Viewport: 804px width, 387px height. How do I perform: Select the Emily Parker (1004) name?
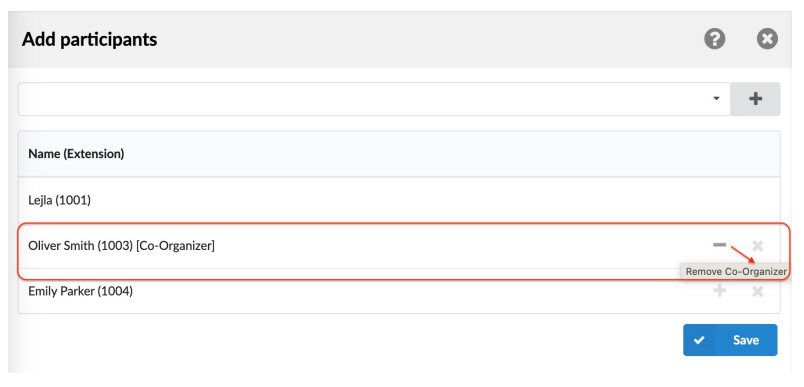point(81,291)
